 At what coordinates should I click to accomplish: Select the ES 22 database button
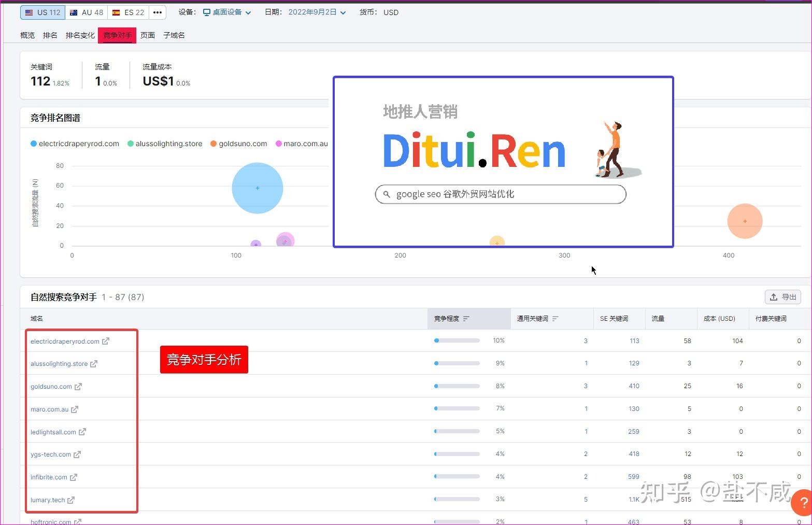(x=129, y=12)
